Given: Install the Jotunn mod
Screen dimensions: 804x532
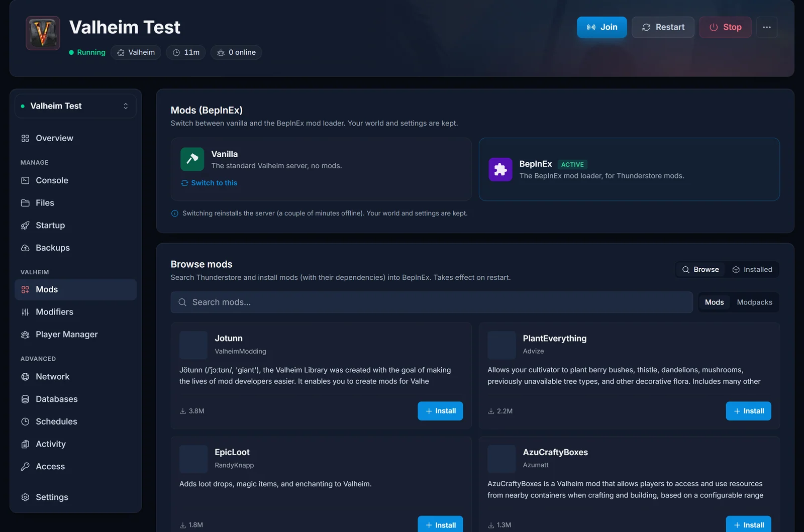Looking at the screenshot, I should click(440, 411).
